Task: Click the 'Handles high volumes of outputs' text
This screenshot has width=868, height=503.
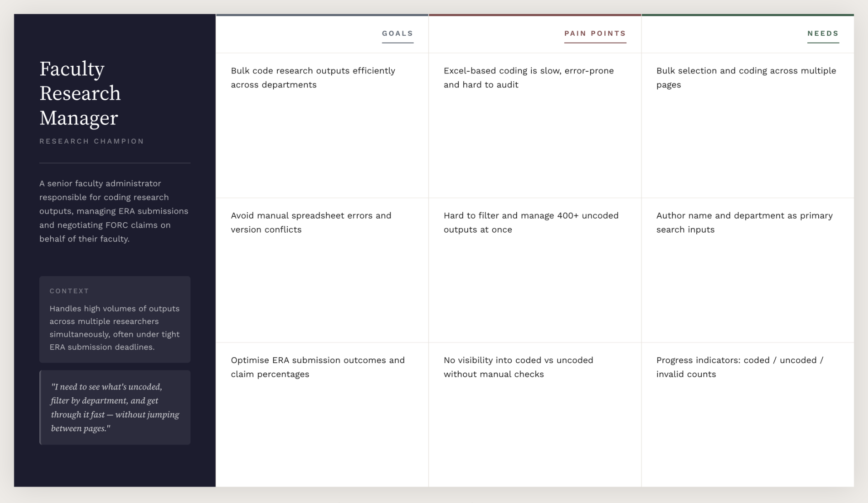Action: (x=115, y=328)
